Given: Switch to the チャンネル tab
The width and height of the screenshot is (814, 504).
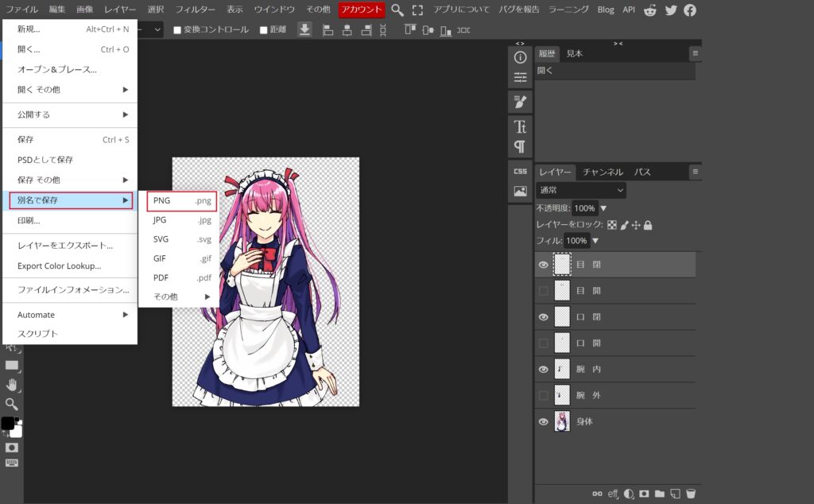Looking at the screenshot, I should click(x=603, y=172).
